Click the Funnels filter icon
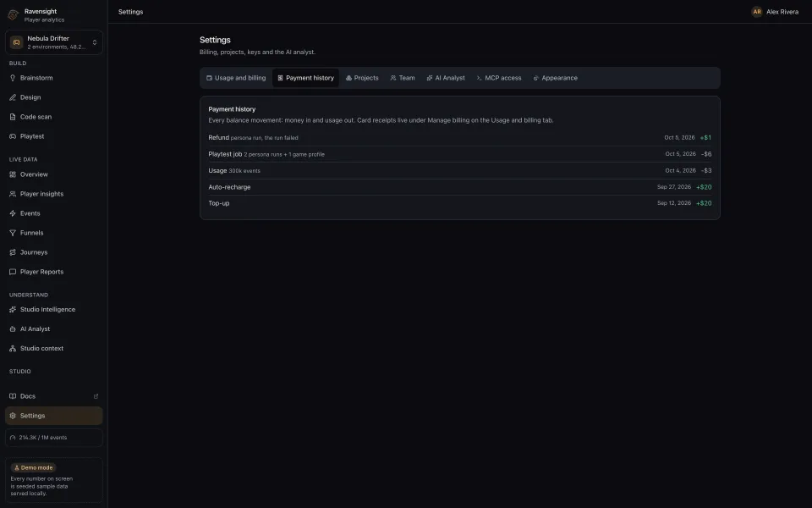The height and width of the screenshot is (508, 812). pyautogui.click(x=13, y=233)
